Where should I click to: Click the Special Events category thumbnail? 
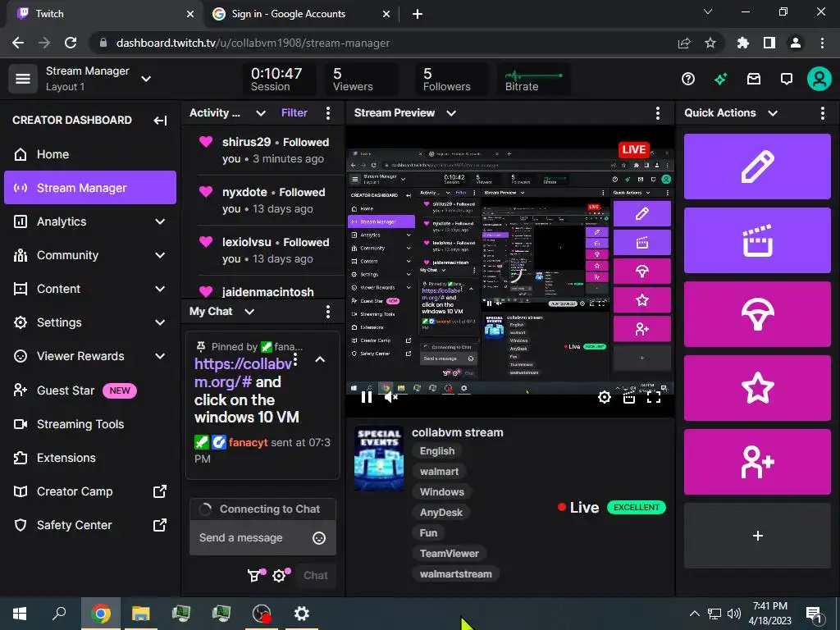tap(379, 459)
